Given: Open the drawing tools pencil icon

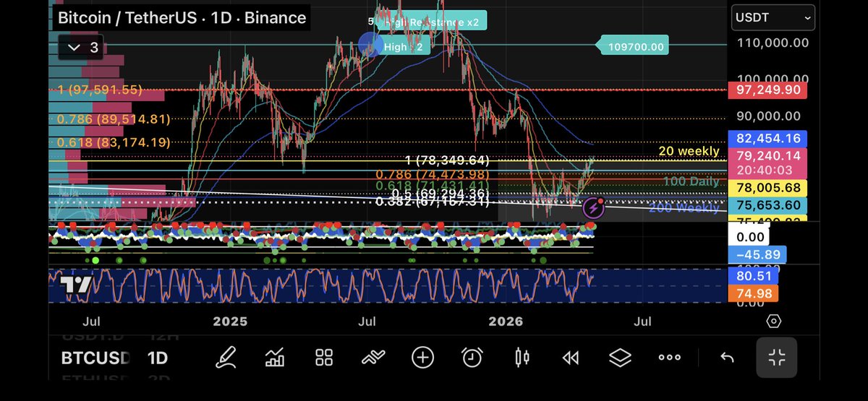Looking at the screenshot, I should pyautogui.click(x=226, y=357).
